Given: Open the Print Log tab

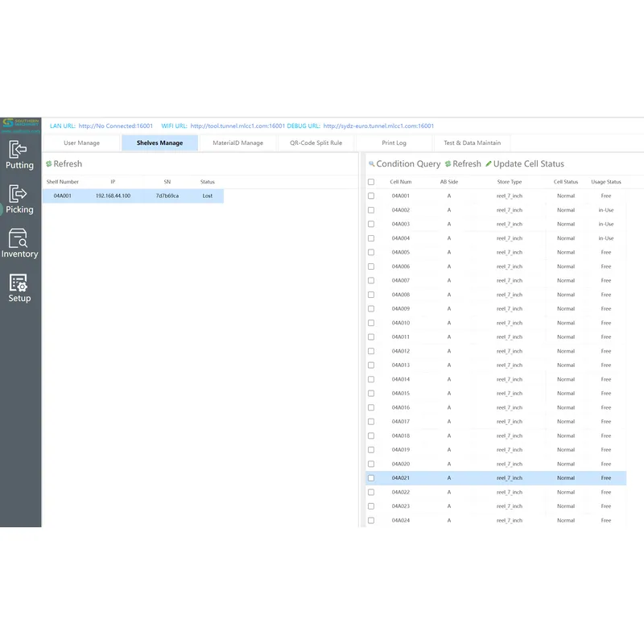Looking at the screenshot, I should click(394, 143).
